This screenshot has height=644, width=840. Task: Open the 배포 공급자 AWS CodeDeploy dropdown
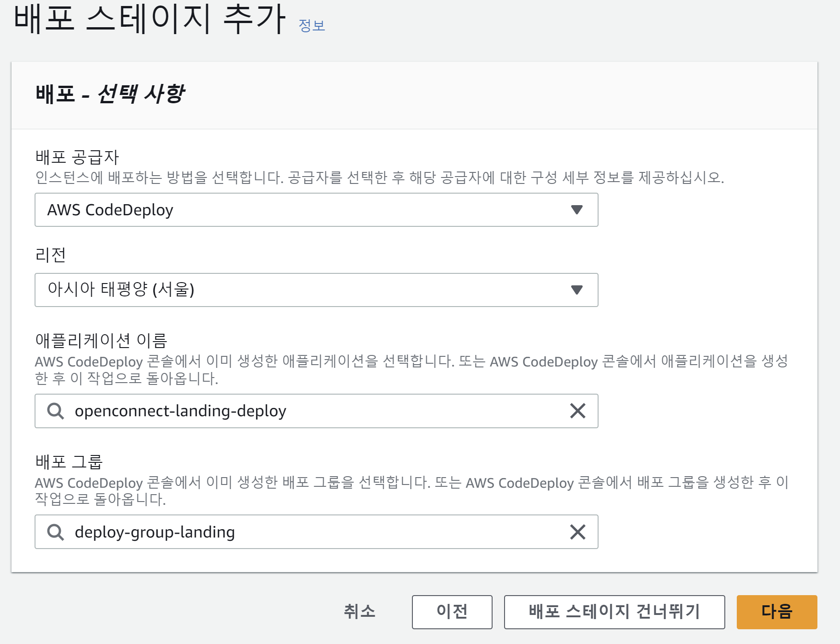316,210
